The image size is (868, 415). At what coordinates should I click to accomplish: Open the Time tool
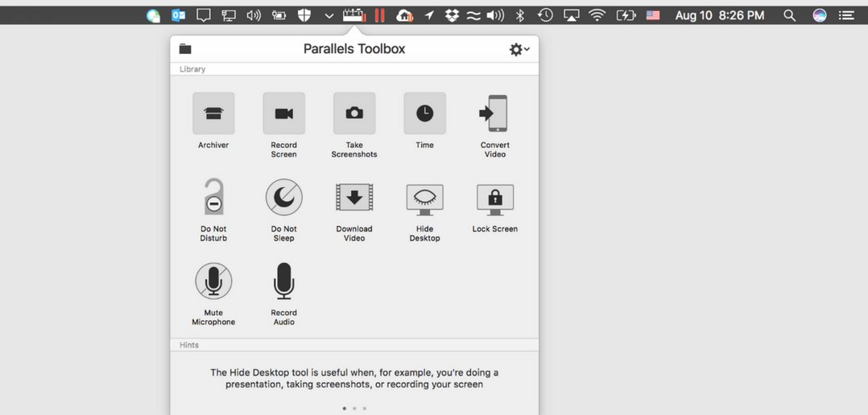click(424, 113)
